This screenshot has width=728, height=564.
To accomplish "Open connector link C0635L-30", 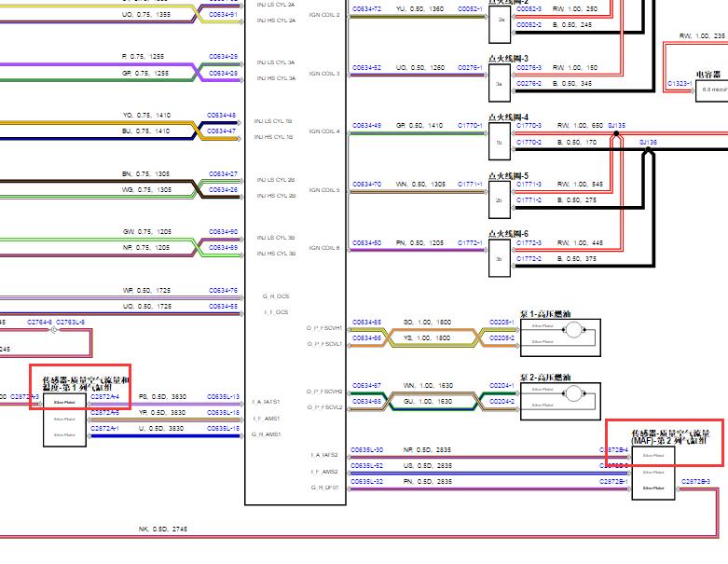I will pos(366,450).
